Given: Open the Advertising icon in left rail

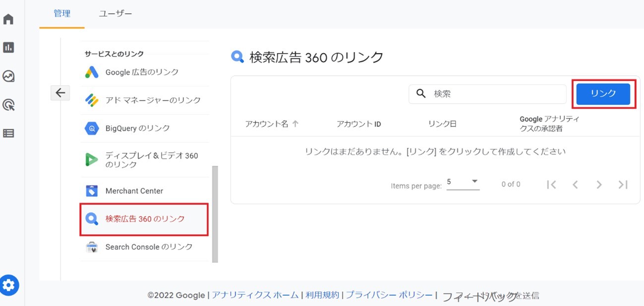Looking at the screenshot, I should point(8,105).
